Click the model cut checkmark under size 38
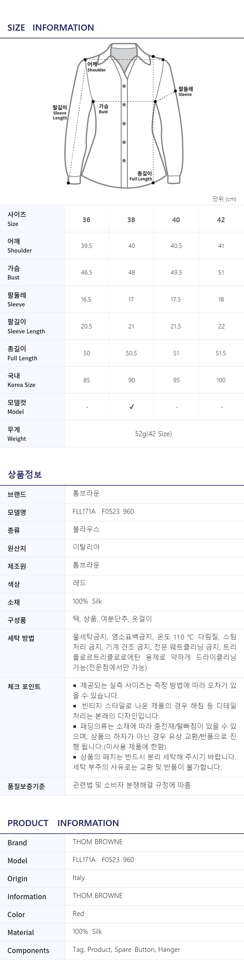This screenshot has height=980, width=244. tap(132, 407)
